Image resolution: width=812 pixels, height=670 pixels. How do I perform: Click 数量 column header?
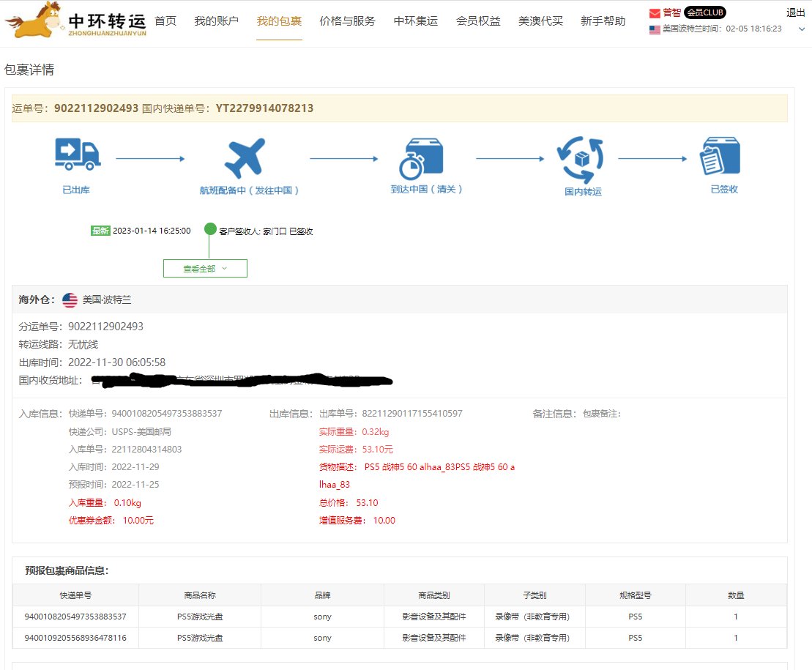(736, 595)
